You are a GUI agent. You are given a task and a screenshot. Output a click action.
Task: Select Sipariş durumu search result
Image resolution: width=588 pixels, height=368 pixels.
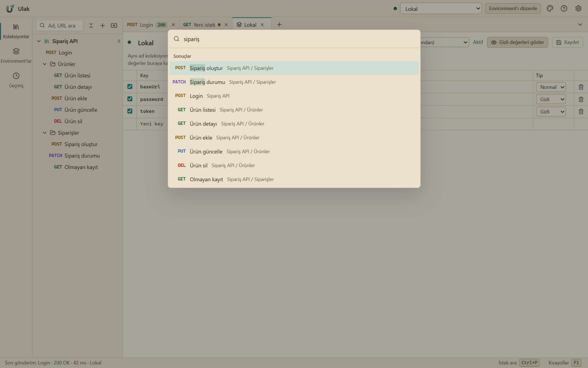click(294, 82)
